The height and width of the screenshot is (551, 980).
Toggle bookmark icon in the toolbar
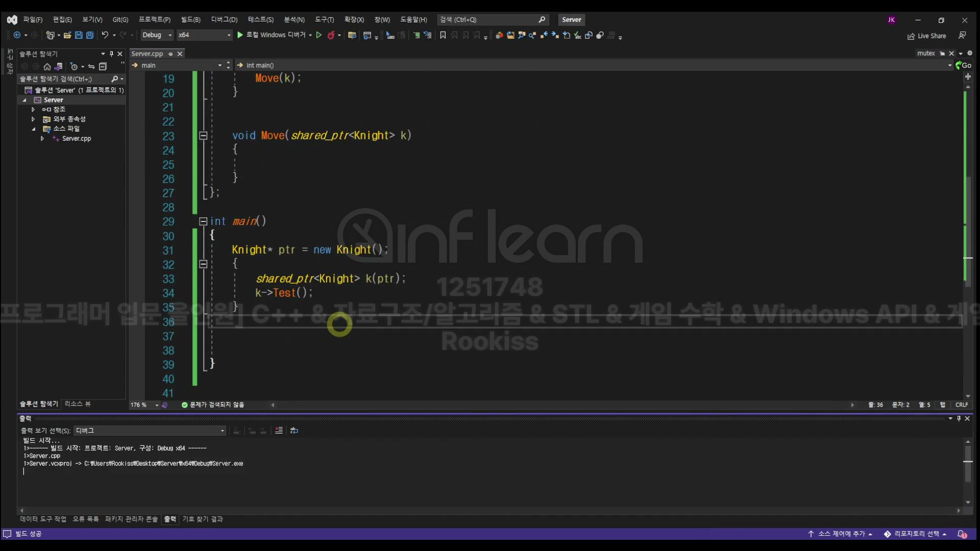(443, 35)
